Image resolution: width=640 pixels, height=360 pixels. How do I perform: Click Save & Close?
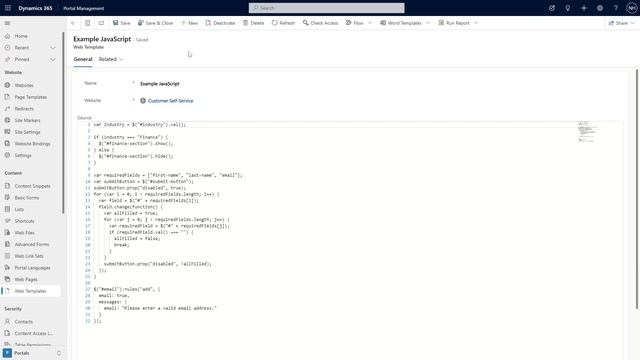click(x=156, y=23)
